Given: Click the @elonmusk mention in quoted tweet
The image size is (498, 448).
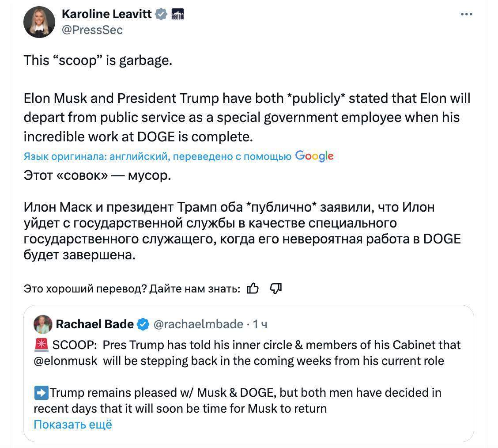Looking at the screenshot, I should [x=65, y=361].
